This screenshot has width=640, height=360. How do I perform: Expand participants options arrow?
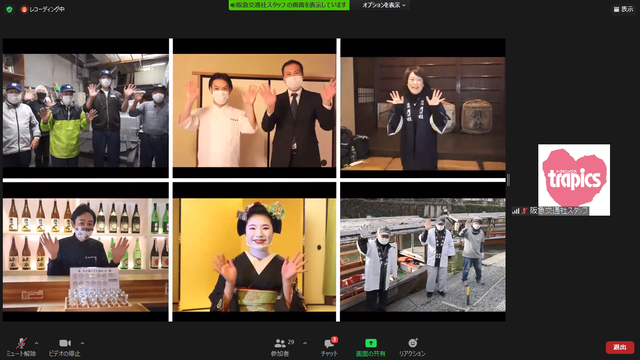tap(305, 343)
